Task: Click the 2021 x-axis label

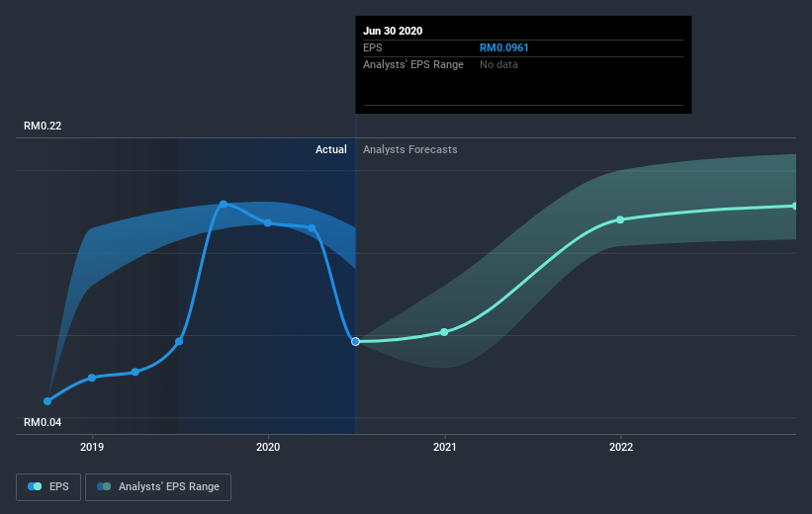Action: tap(444, 447)
